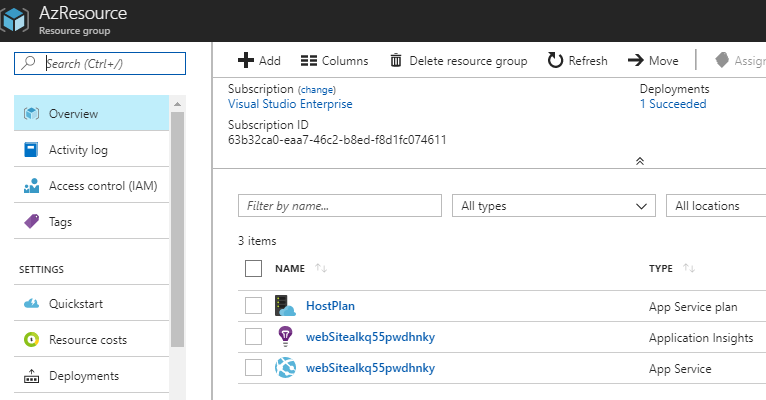Image resolution: width=766 pixels, height=400 pixels.
Task: Check the Application Insights row checkbox
Action: tap(254, 337)
